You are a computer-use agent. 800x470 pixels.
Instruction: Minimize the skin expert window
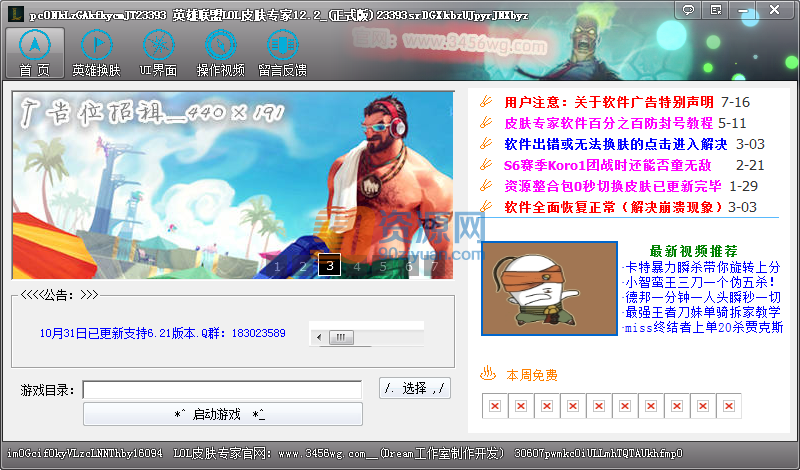point(742,10)
